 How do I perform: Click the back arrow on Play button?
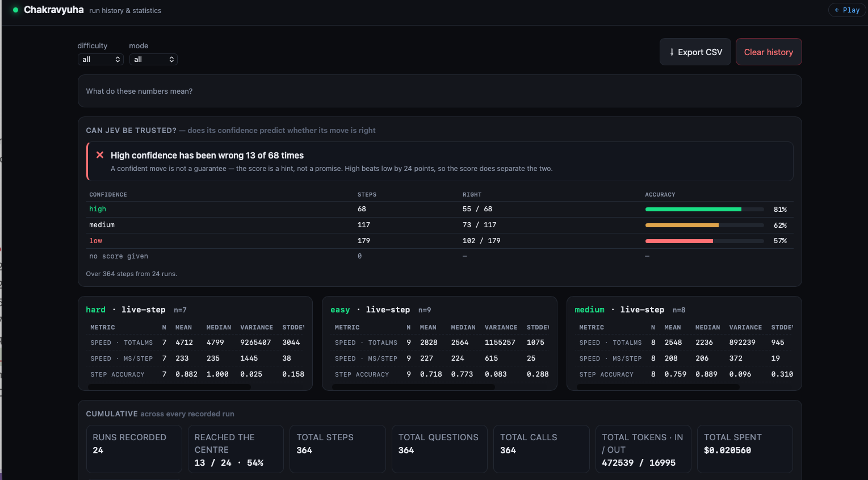837,10
